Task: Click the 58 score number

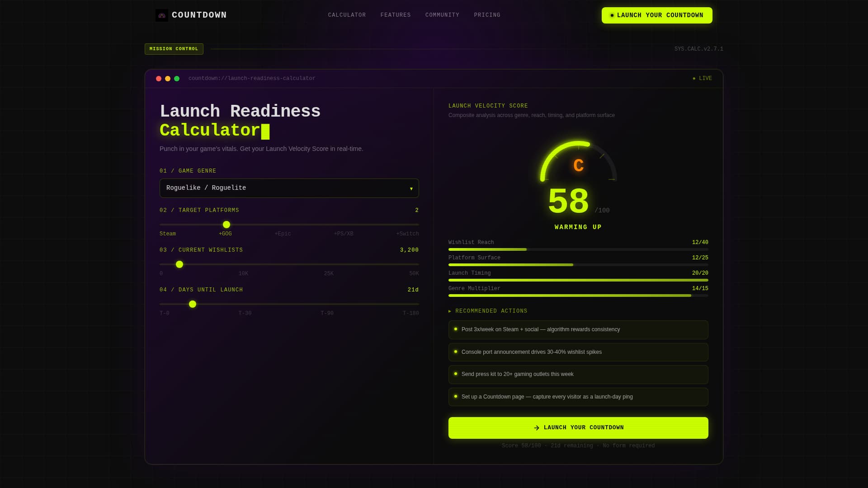Action: 568,202
